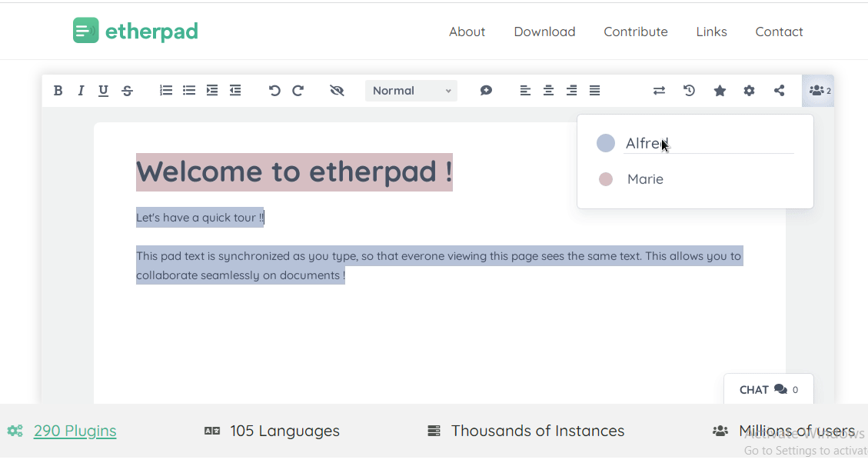Toggle clear authorship colors
Viewport: 868px width, 463px height.
pos(337,90)
